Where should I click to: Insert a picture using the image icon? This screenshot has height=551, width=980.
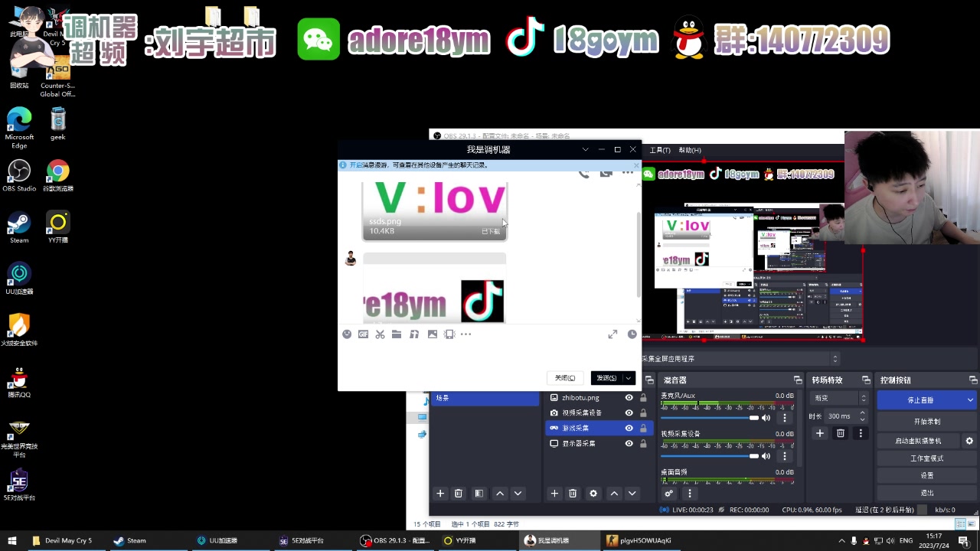(433, 334)
